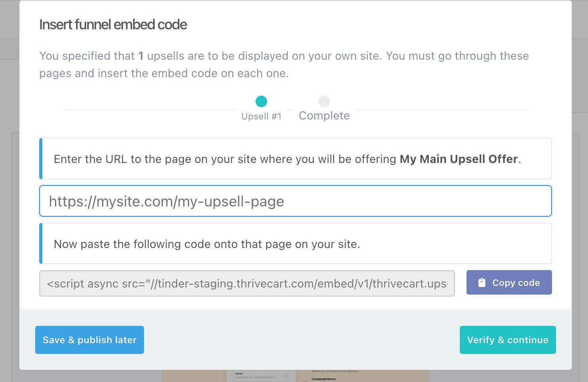Select the grey Complete step circle
The image size is (588, 382).
pos(324,102)
